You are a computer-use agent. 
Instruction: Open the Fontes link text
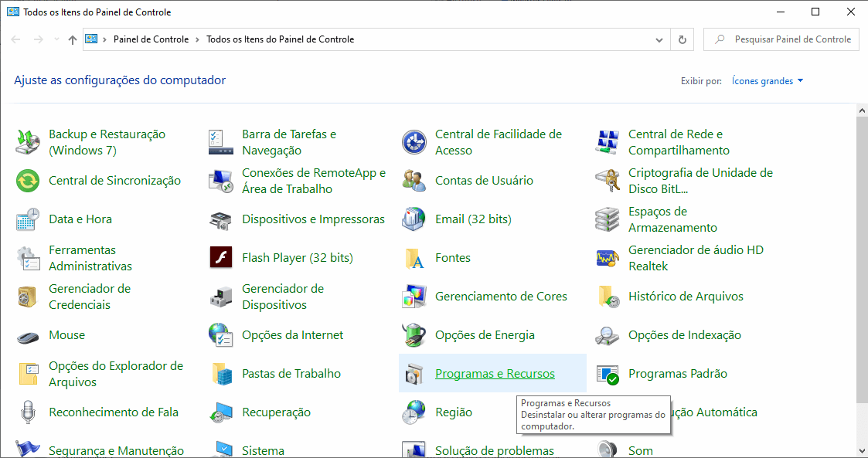click(453, 258)
